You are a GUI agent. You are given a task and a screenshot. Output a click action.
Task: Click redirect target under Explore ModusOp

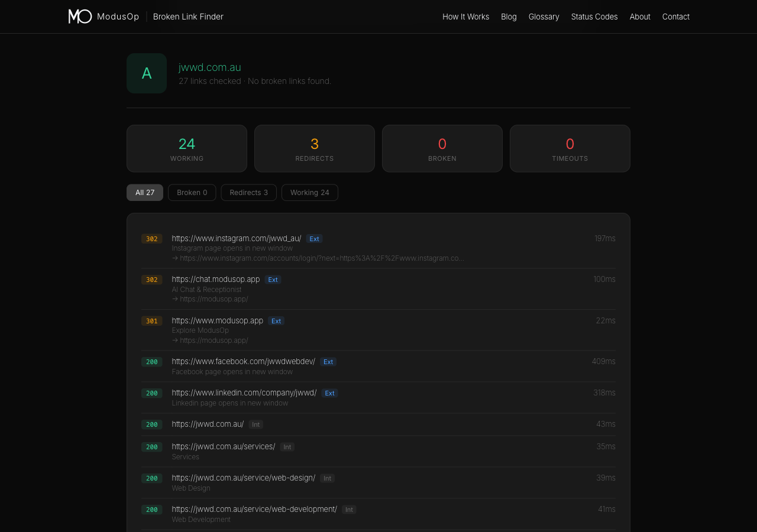pos(210,340)
